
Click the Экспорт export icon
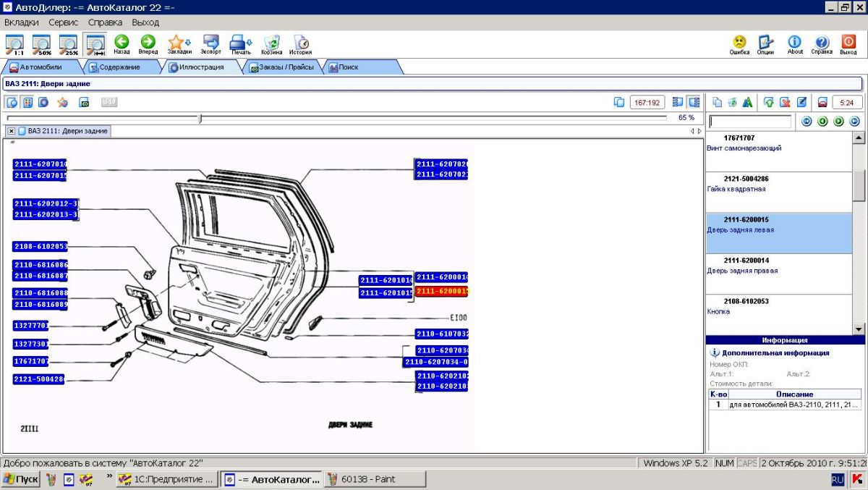click(211, 45)
